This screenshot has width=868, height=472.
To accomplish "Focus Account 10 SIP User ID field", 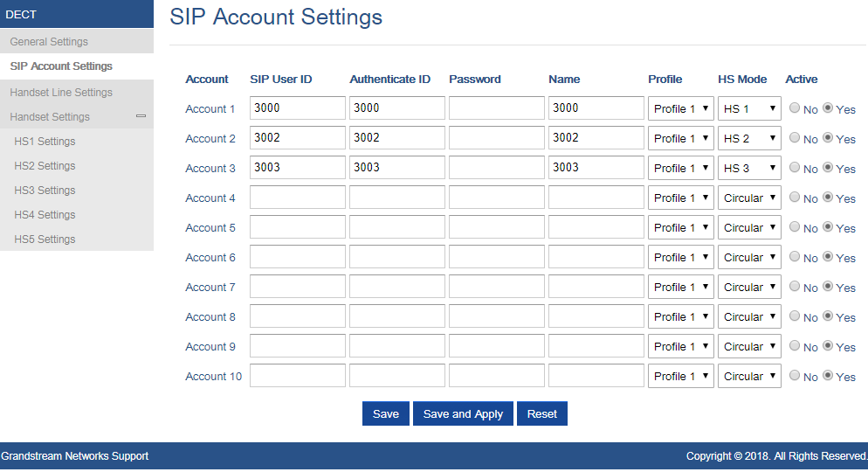I will (298, 376).
